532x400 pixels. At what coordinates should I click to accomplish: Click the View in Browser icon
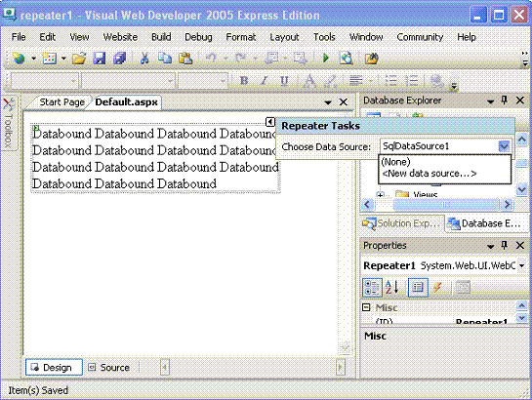(x=347, y=59)
